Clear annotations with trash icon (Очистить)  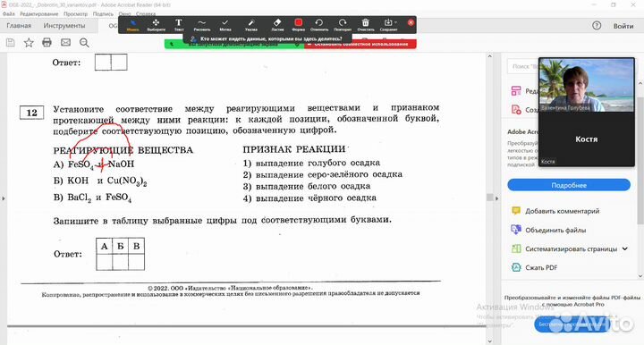click(x=366, y=25)
